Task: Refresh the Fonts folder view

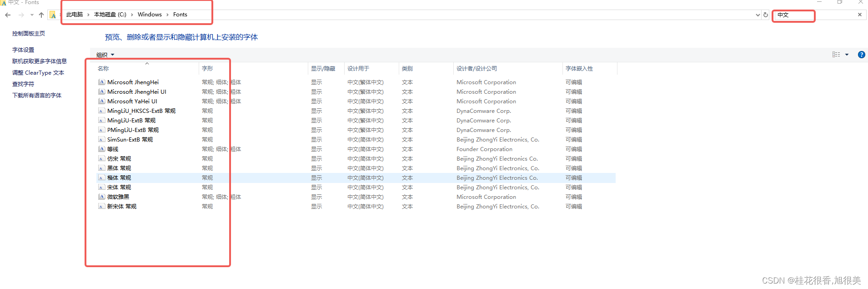Action: [x=766, y=15]
